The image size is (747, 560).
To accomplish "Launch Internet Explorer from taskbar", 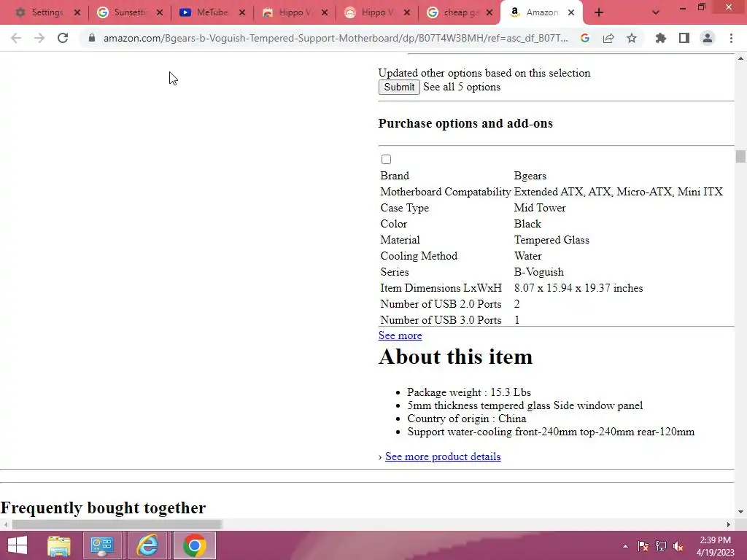I will pos(147,545).
